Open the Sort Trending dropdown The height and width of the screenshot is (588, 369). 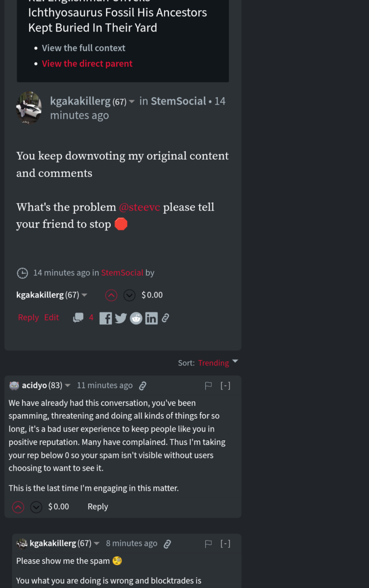(218, 363)
